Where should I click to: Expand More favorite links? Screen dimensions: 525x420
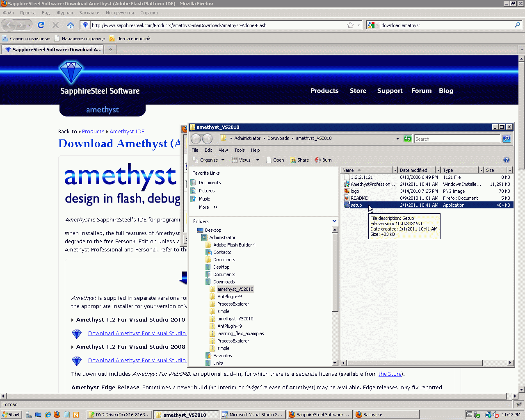(x=208, y=207)
